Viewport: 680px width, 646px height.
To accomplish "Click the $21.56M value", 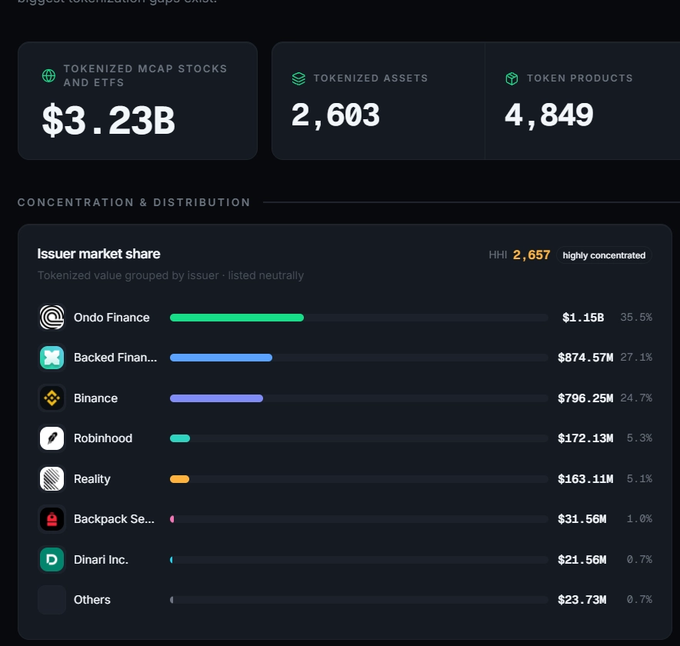I will (582, 560).
